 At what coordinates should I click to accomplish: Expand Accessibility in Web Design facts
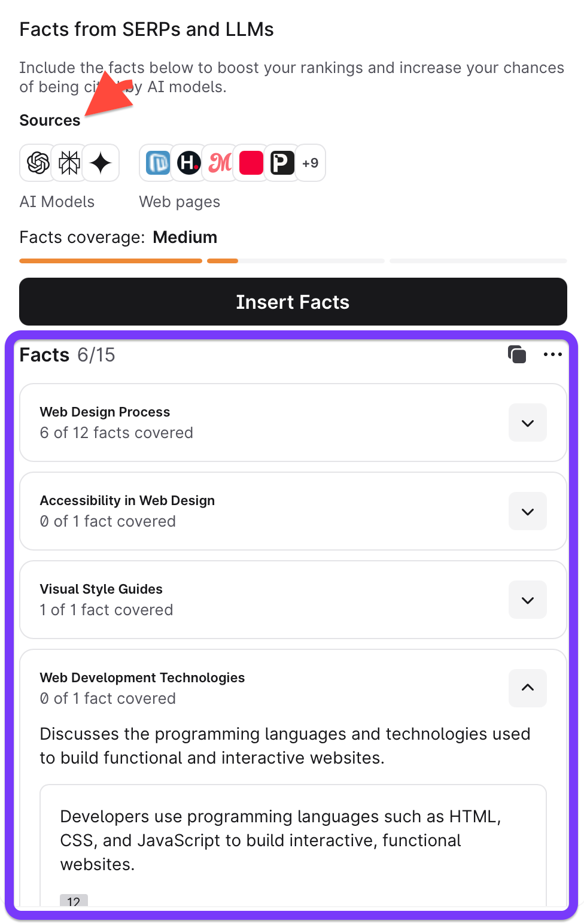coord(527,512)
